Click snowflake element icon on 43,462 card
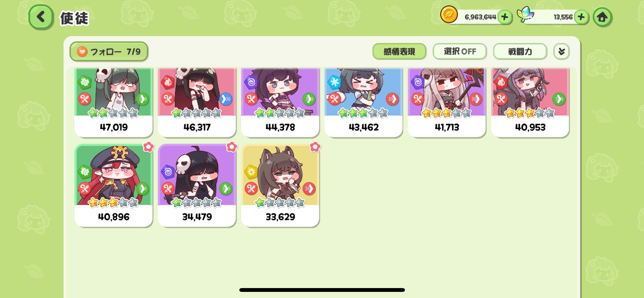The width and height of the screenshot is (644, 298). [x=334, y=82]
